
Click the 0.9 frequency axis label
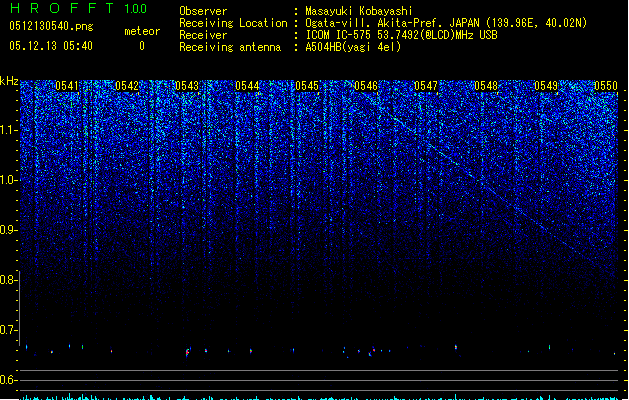[x=8, y=230]
